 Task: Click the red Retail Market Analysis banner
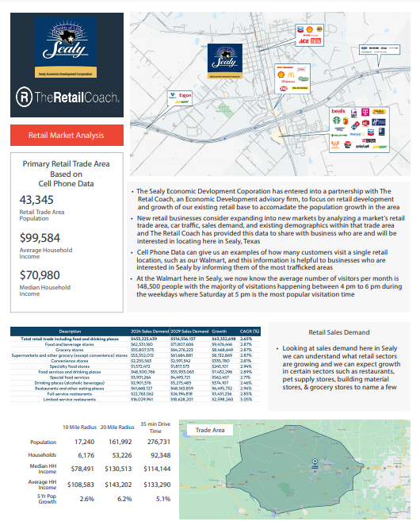click(x=67, y=136)
